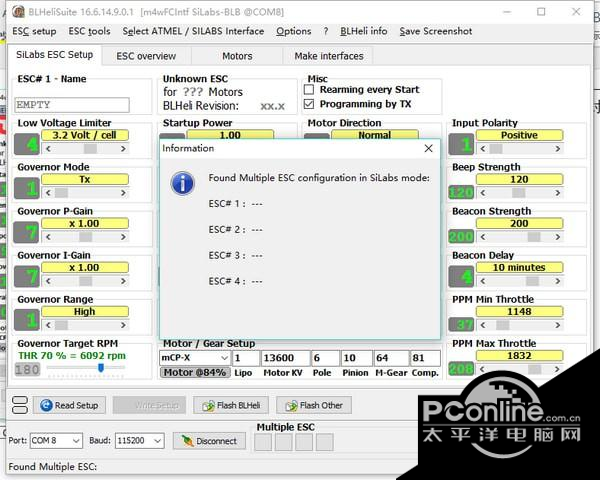
Task: Click Beacon Strength right arrow
Action: click(x=558, y=237)
